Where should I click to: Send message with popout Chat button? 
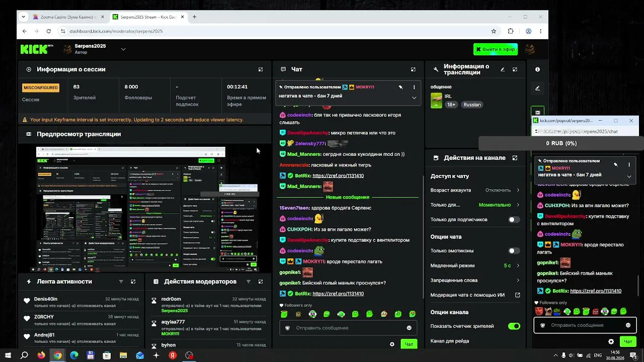pos(628,342)
